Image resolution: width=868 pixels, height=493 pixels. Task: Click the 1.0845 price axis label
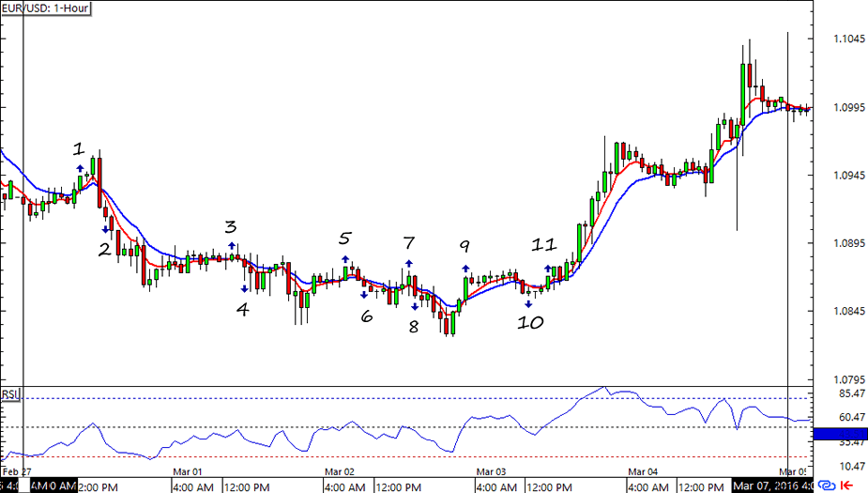pyautogui.click(x=849, y=311)
